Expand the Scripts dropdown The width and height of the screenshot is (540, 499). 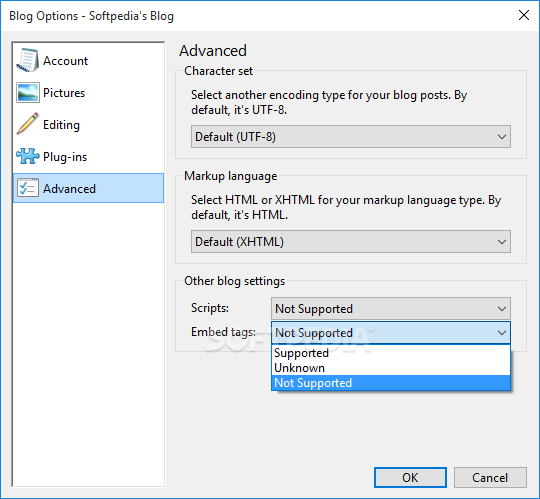coord(391,309)
